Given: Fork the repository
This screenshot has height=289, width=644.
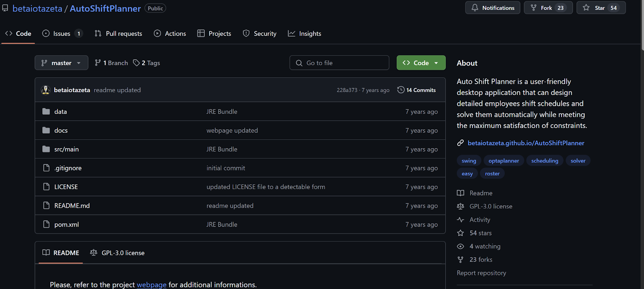Looking at the screenshot, I should (548, 8).
